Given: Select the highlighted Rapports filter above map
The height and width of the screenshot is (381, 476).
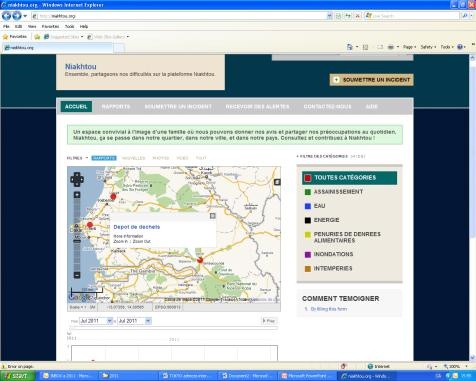Looking at the screenshot, I should [104, 158].
